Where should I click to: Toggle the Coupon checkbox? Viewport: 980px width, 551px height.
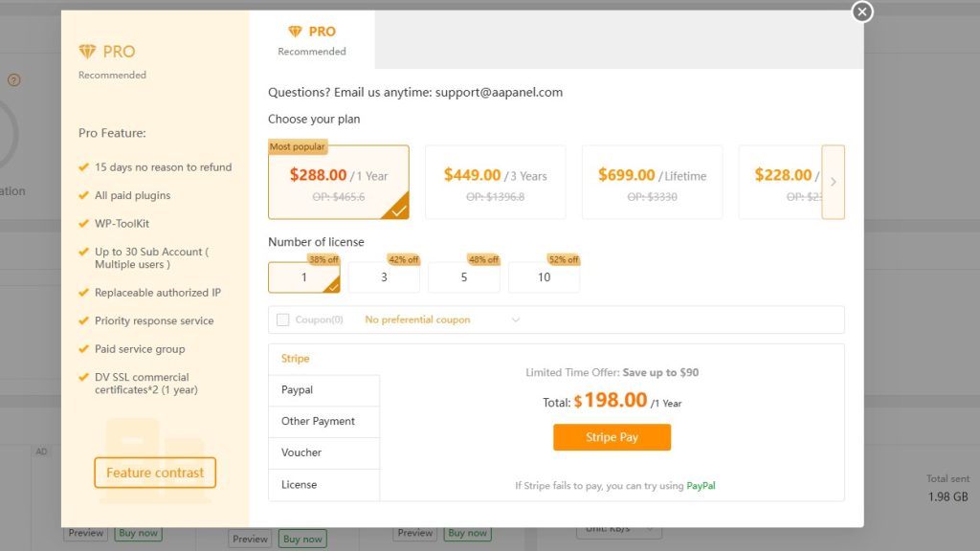pos(283,320)
